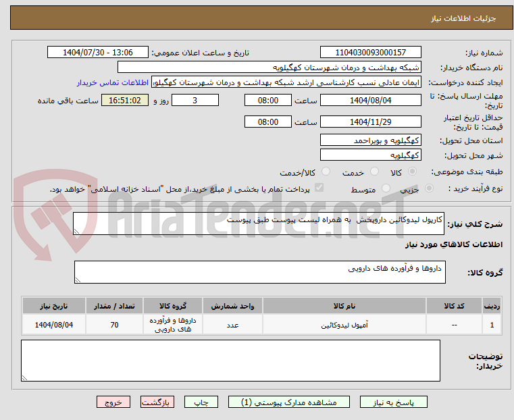Image resolution: width=514 pixels, height=420 pixels.
Task: Click the گروه کالا text area
Action: (x=260, y=272)
